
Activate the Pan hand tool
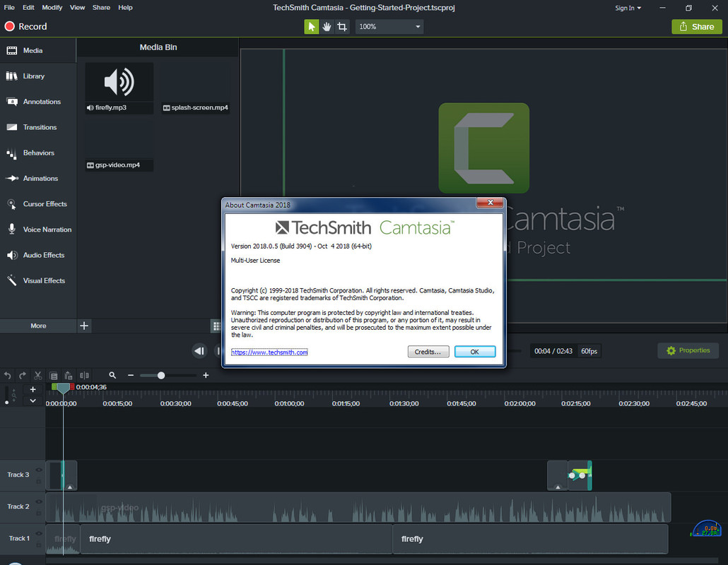327,27
